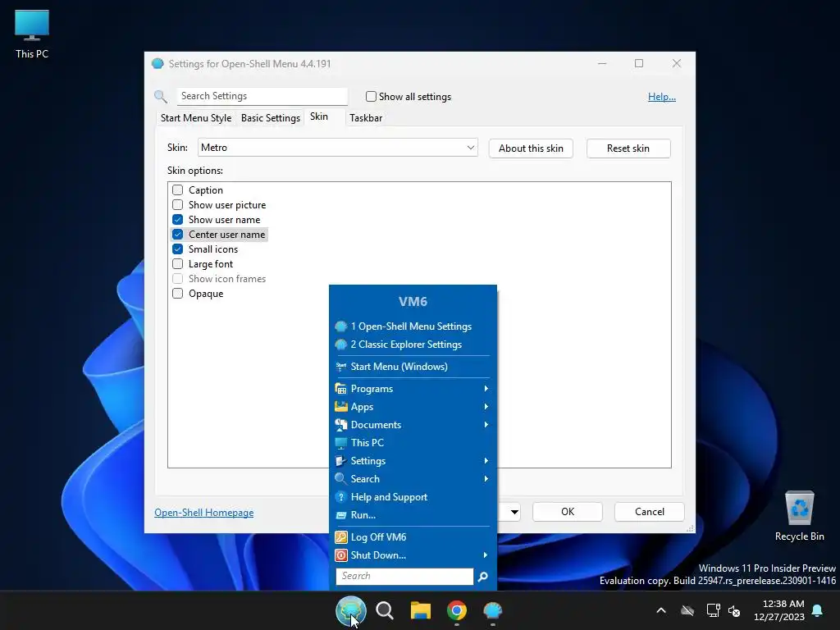Switch to the Taskbar tab
Image resolution: width=840 pixels, height=630 pixels.
[x=366, y=118]
